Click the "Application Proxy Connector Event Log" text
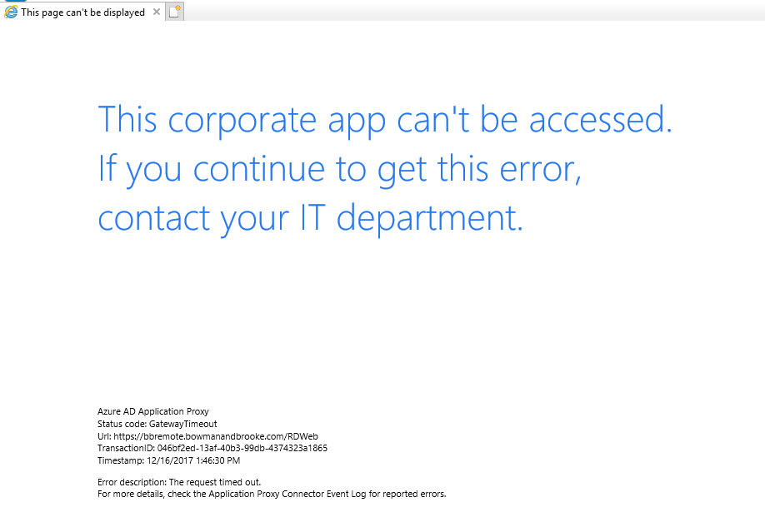 point(287,494)
